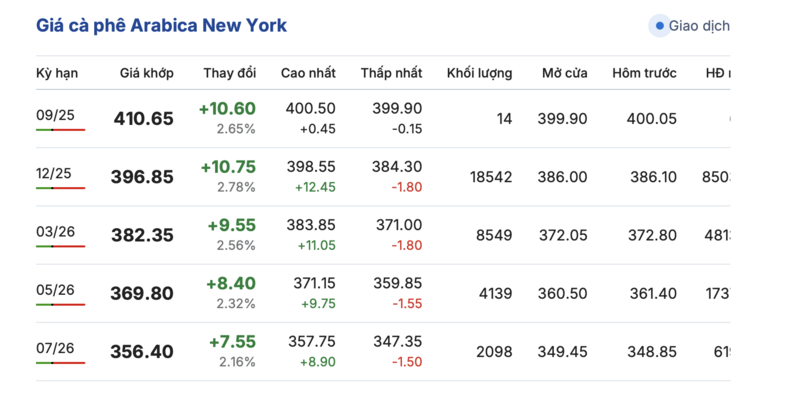Click the range bar under 05/26
This screenshot has height=399, width=800.
tap(60, 305)
